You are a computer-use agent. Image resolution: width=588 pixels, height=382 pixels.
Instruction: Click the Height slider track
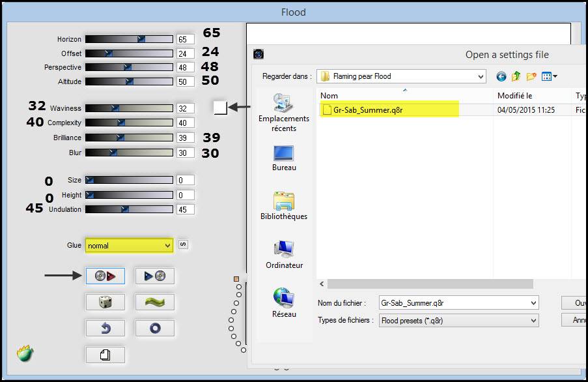coord(129,195)
